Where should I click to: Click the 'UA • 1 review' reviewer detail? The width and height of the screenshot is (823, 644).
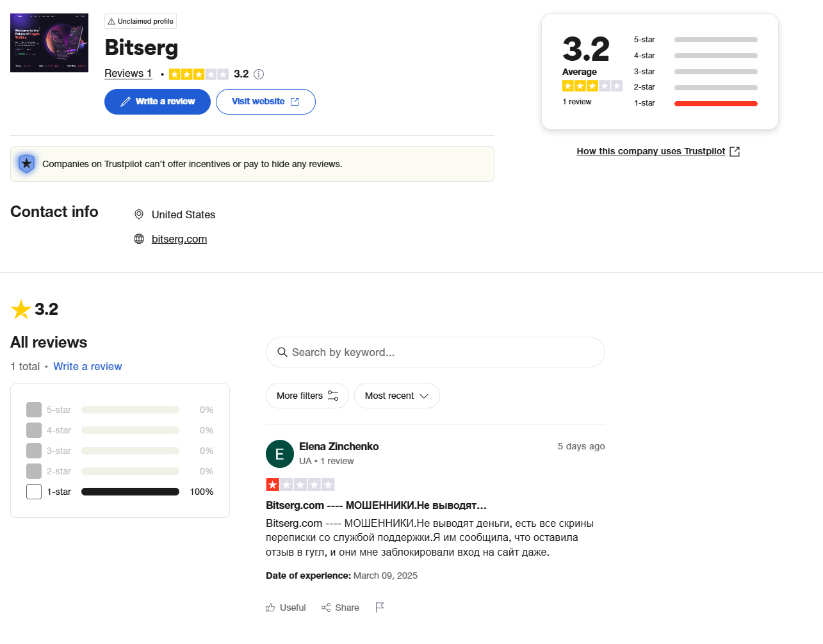[327, 461]
